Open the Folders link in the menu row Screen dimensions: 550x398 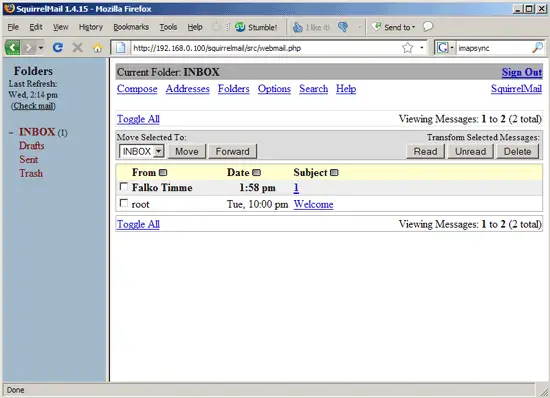point(234,89)
